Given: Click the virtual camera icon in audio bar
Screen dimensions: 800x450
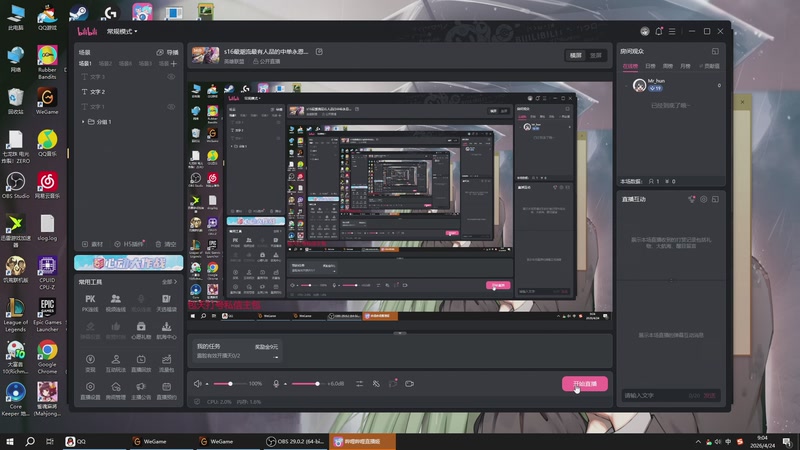Looking at the screenshot, I should click(409, 384).
